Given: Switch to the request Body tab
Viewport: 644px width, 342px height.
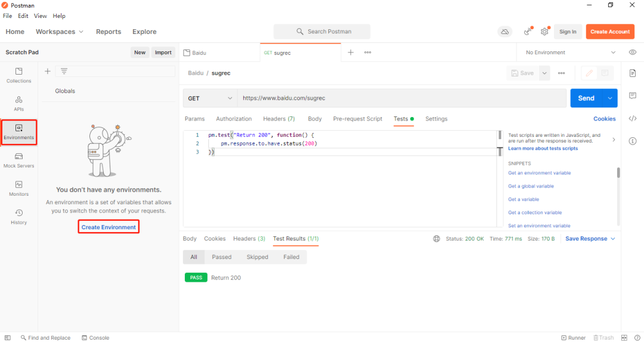Looking at the screenshot, I should coord(315,119).
